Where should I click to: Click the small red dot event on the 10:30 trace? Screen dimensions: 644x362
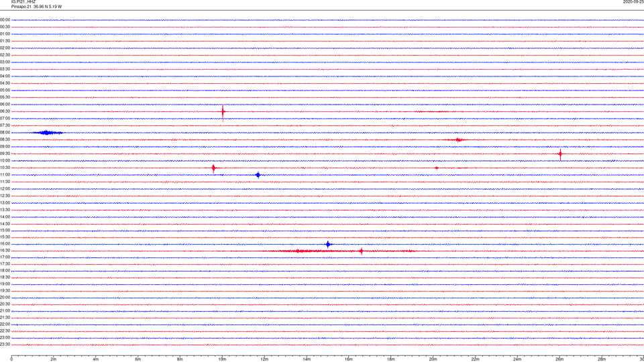coord(437,168)
